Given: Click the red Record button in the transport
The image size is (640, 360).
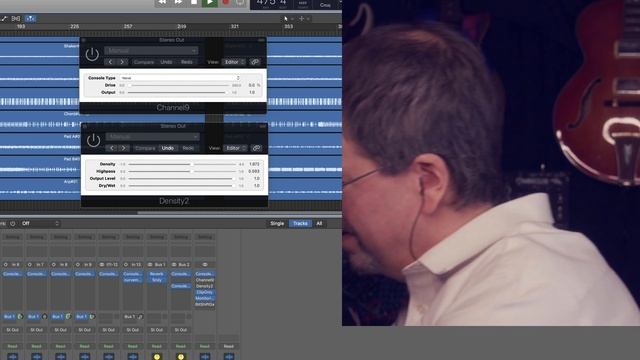Looking at the screenshot, I should (225, 2).
